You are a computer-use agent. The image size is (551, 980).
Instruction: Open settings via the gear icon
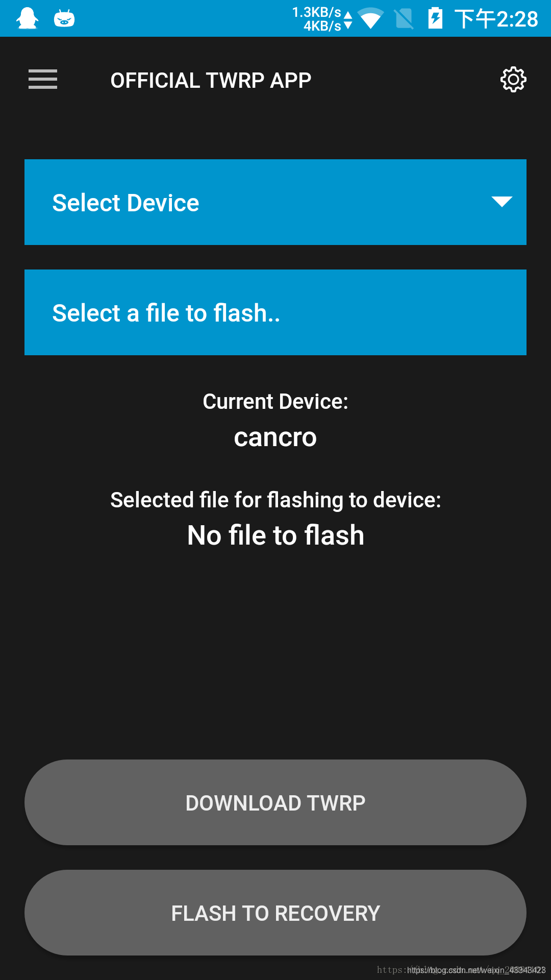(x=513, y=80)
